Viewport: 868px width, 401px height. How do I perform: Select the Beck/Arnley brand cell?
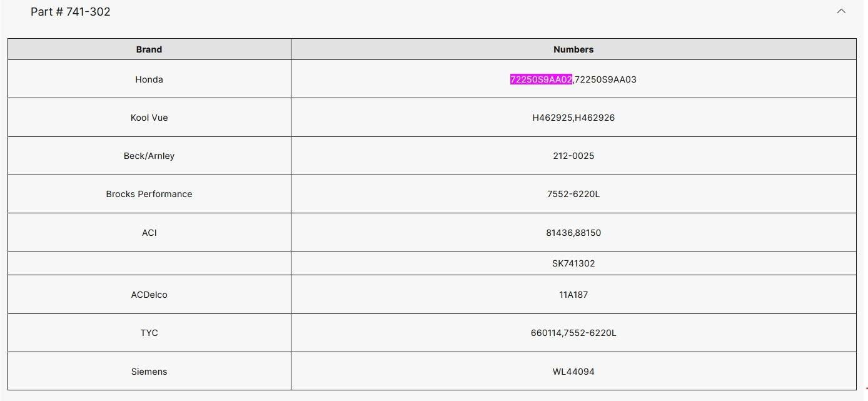tap(149, 156)
